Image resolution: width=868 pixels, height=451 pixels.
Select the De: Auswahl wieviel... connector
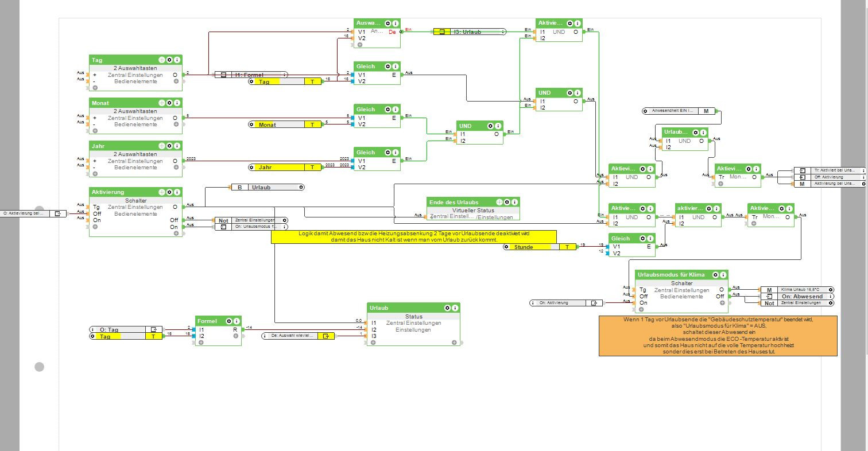coord(298,336)
